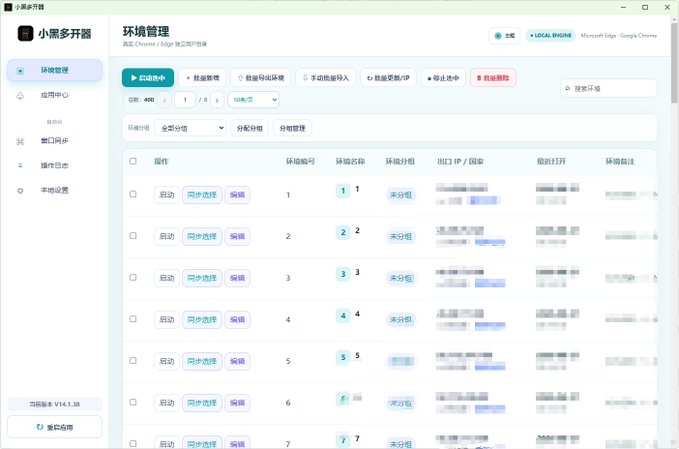Click 编辑 for environment 1

237,195
